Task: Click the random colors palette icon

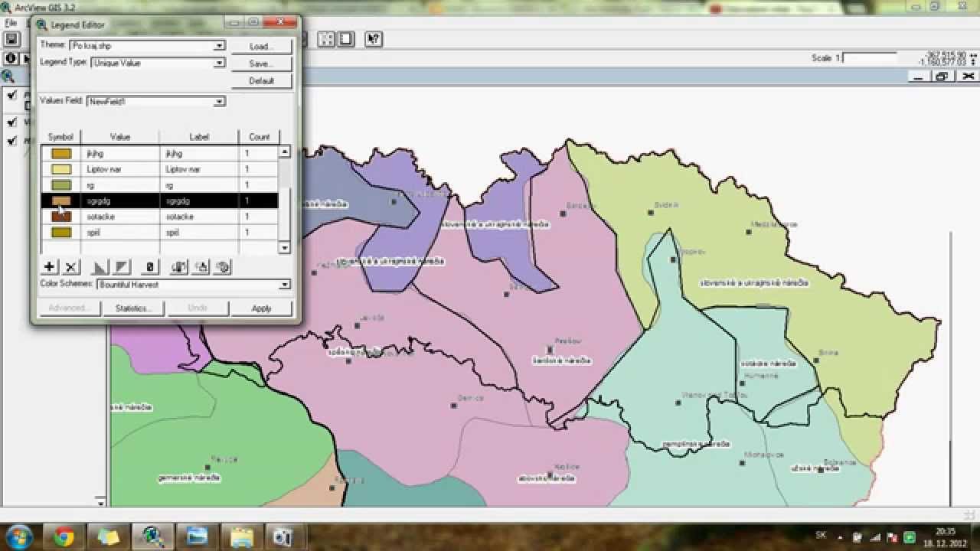Action: tap(223, 266)
